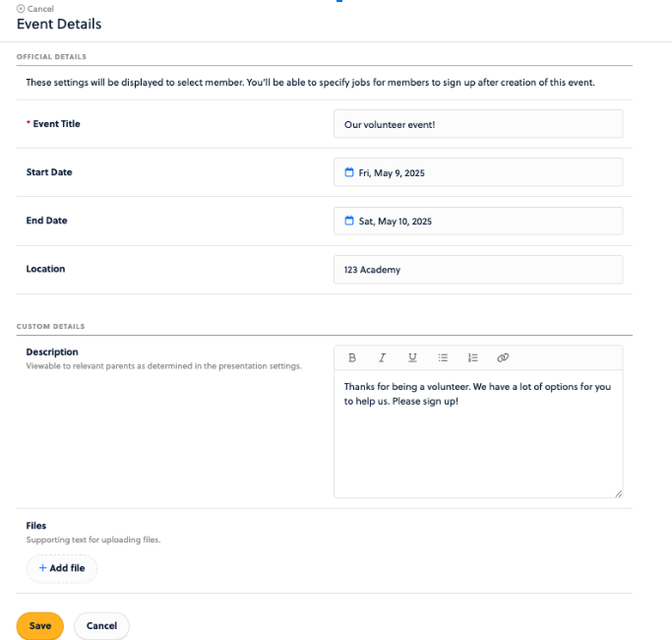Click the Cancel link above Event Details
The height and width of the screenshot is (640, 672).
40,9
